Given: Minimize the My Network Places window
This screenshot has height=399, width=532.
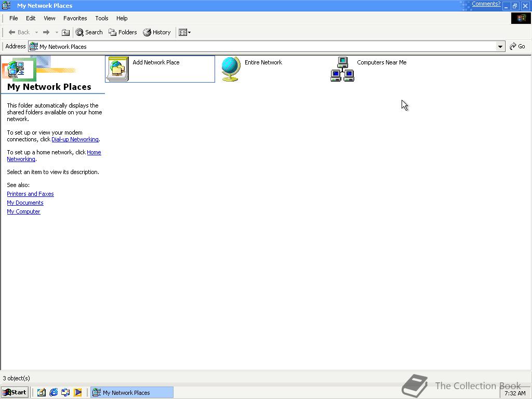Looking at the screenshot, I should coord(506,6).
